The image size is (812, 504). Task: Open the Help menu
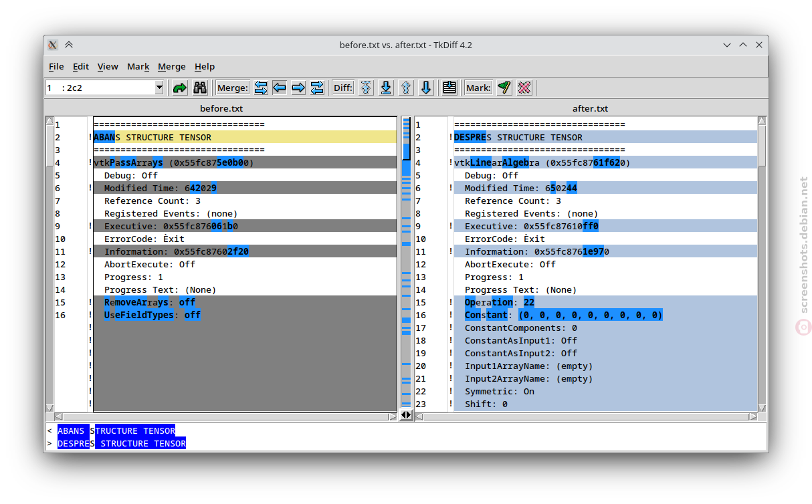coord(205,66)
